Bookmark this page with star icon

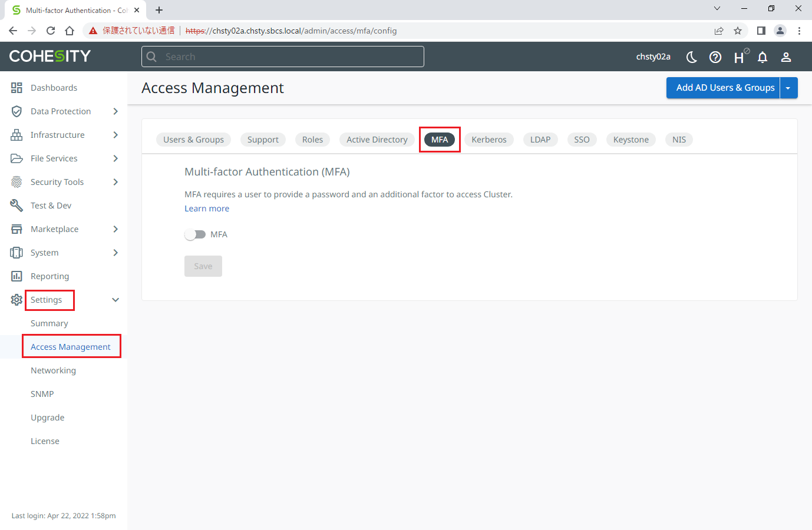tap(738, 31)
